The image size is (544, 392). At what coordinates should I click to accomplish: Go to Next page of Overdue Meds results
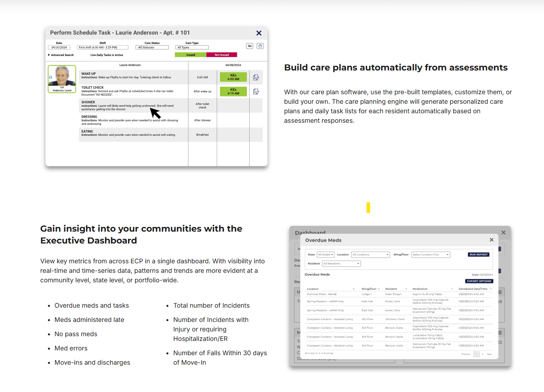490,354
